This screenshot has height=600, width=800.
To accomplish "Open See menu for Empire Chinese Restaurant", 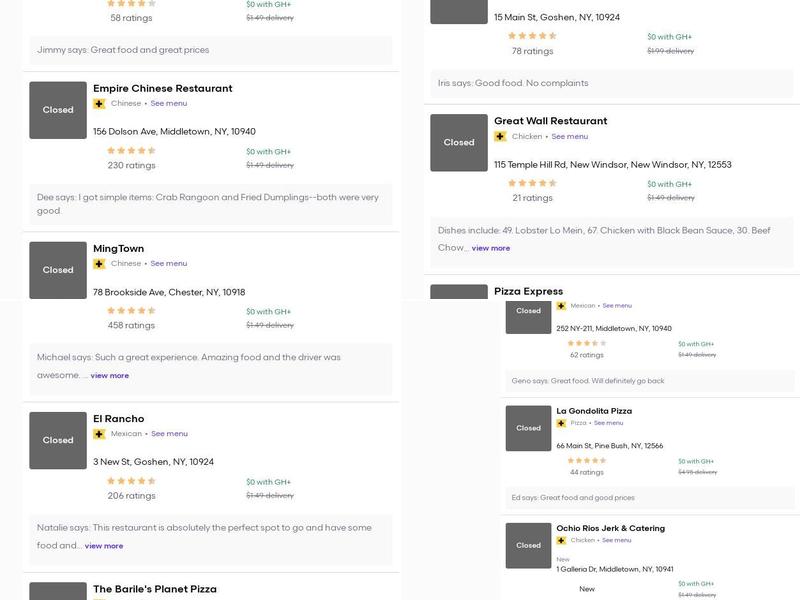I will point(169,104).
